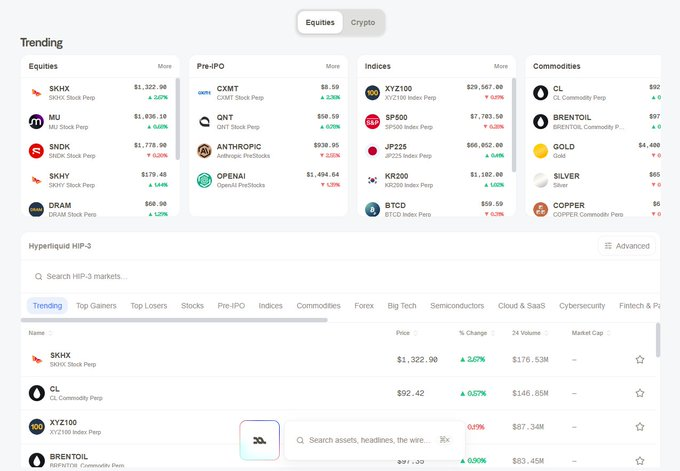Click the CL Commodity Perp table row name
Screen dimensions: 680x471
click(x=76, y=393)
